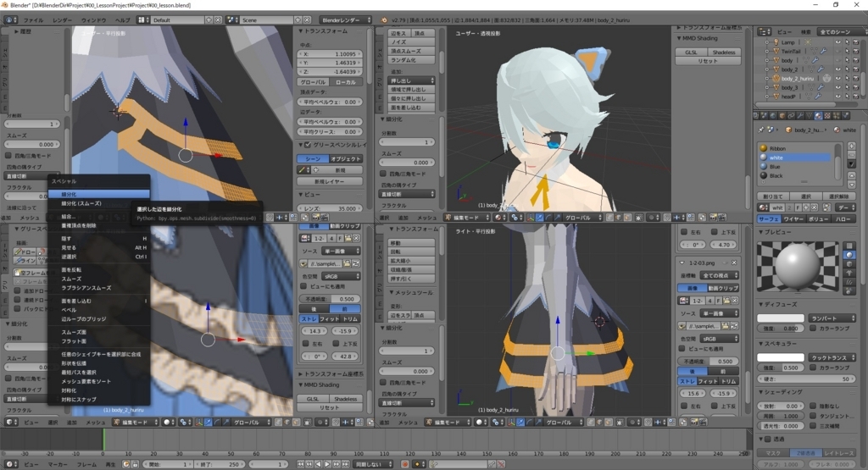Open sRGB color space dropdown in right image panel
868x470 pixels.
tap(719, 339)
